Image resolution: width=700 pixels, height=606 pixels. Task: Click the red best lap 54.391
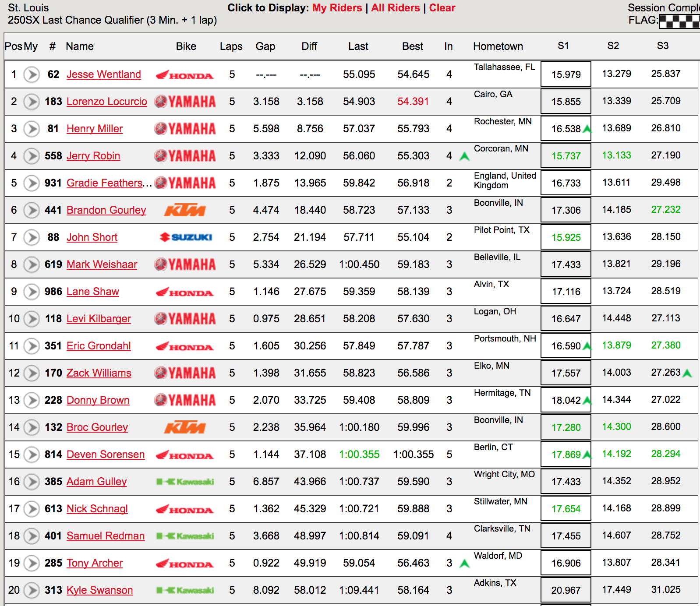coord(413,102)
